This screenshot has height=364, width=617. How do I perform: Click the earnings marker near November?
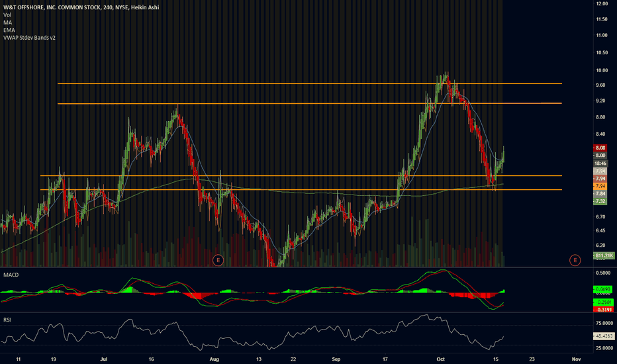click(x=575, y=259)
